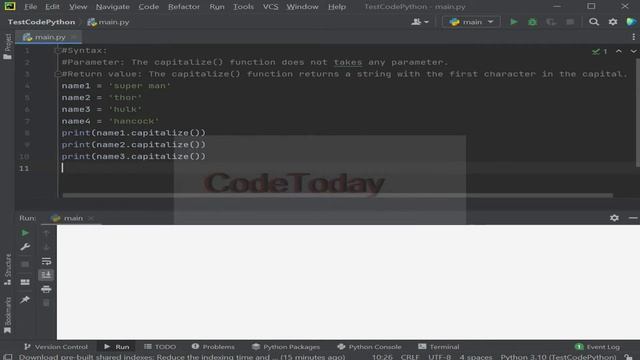Click the inspections checkmark widget

pos(600,51)
